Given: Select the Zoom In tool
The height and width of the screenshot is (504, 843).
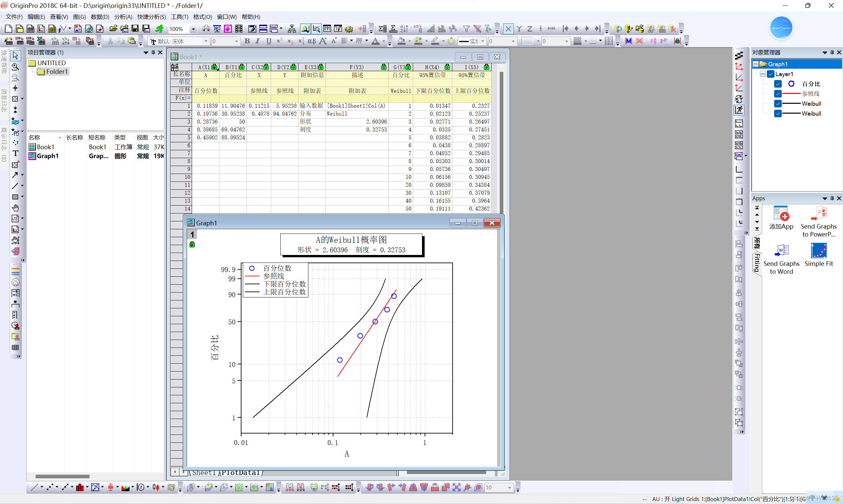Looking at the screenshot, I should pyautogui.click(x=15, y=66).
